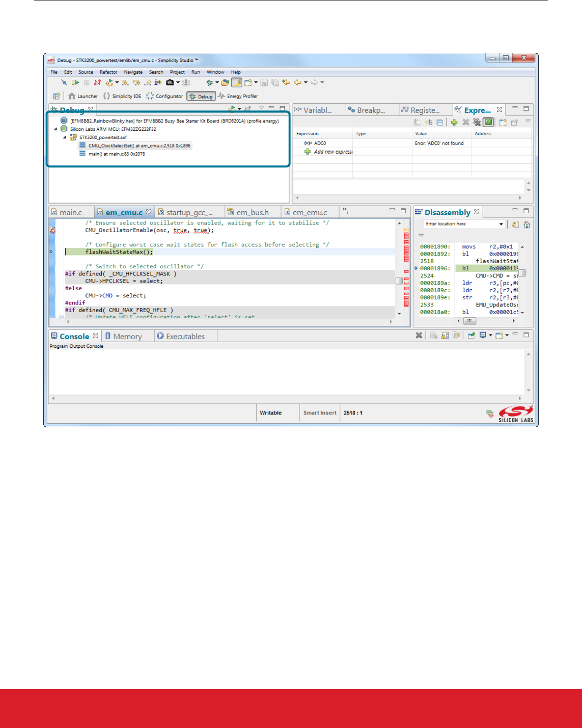Click the red Disconnect toolbar icon
The height and width of the screenshot is (728, 582).
[97, 82]
